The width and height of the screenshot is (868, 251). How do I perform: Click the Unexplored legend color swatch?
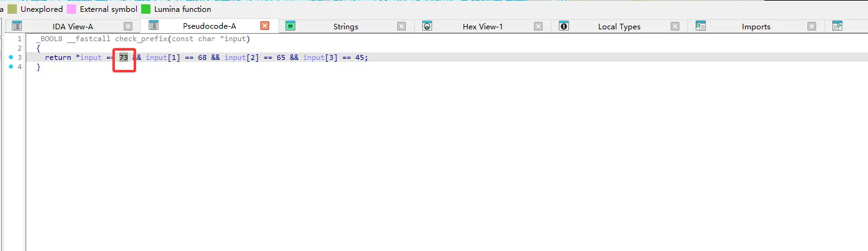(x=12, y=9)
